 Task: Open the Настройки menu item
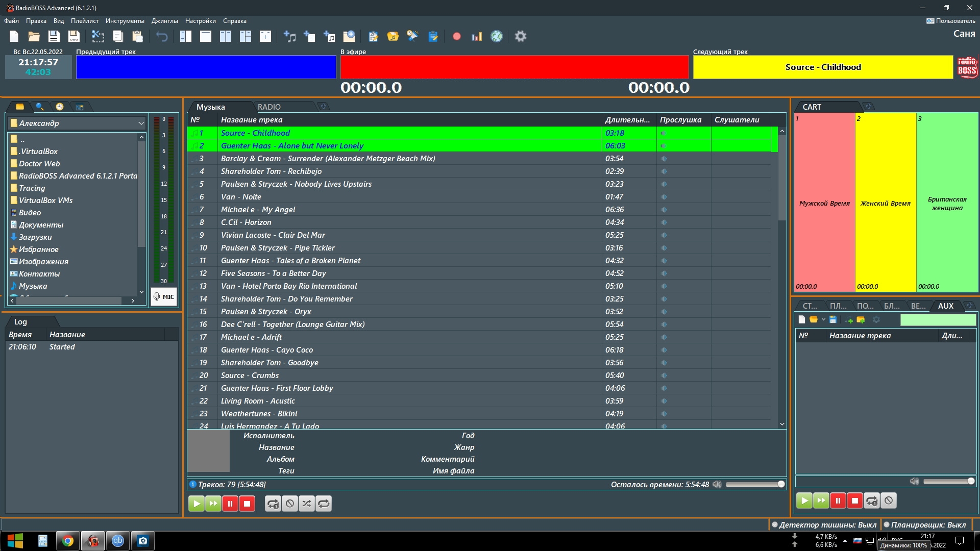tap(201, 20)
